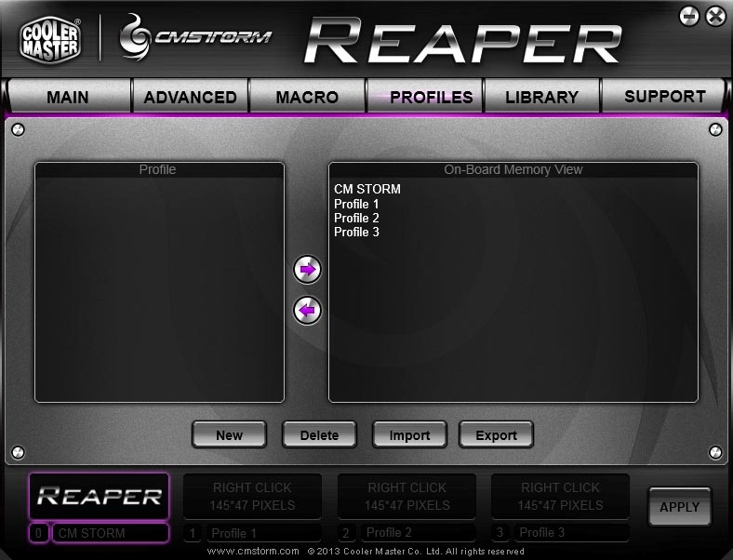Switch to the ADVANCED tab
The height and width of the screenshot is (560, 733).
pos(191,97)
